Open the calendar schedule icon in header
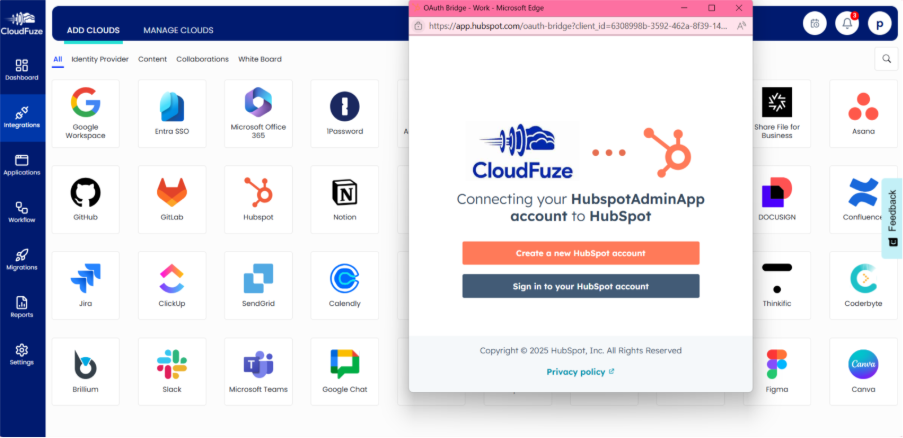The image size is (903, 438). [814, 24]
